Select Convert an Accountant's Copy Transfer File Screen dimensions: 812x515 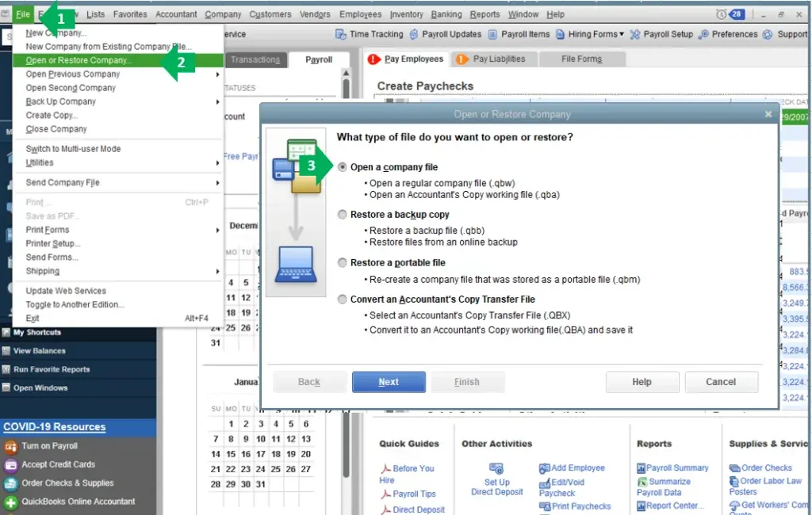[343, 299]
